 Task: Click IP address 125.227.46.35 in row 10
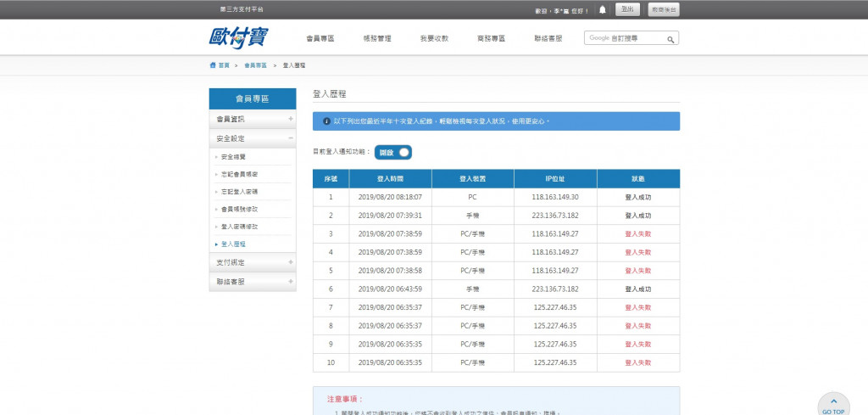(x=555, y=362)
